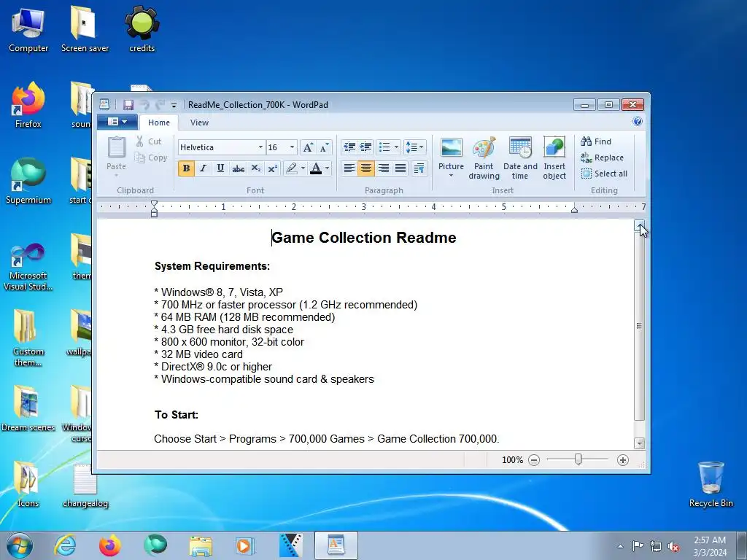Image resolution: width=747 pixels, height=560 pixels.
Task: Click the System Requirements: heading text
Action: 212,266
